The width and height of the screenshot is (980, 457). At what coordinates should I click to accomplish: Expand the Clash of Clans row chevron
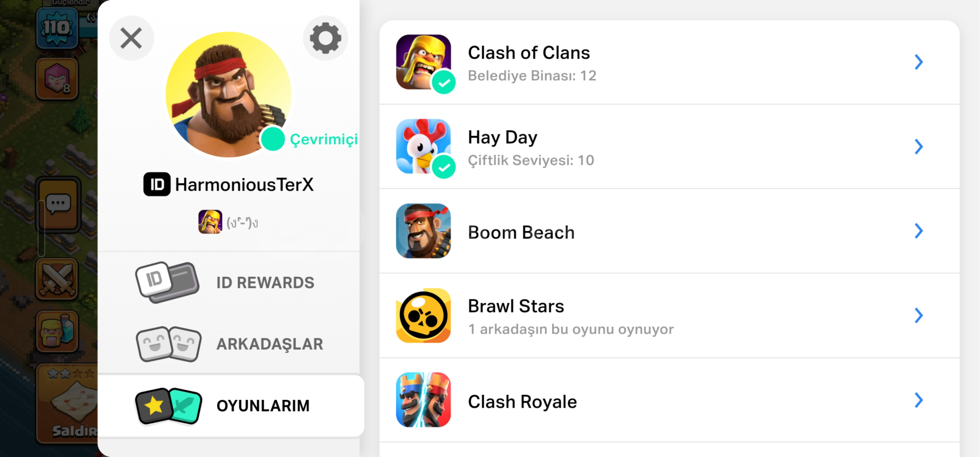918,62
